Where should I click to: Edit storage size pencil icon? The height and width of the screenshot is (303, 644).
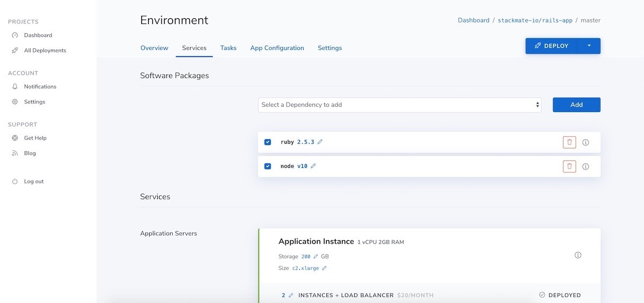[x=316, y=257]
